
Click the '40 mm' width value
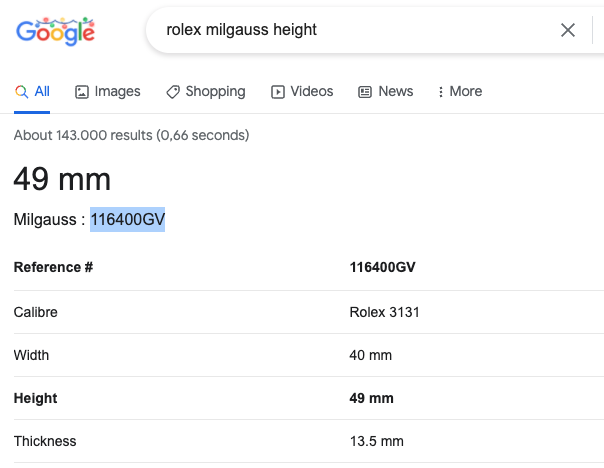click(x=371, y=355)
